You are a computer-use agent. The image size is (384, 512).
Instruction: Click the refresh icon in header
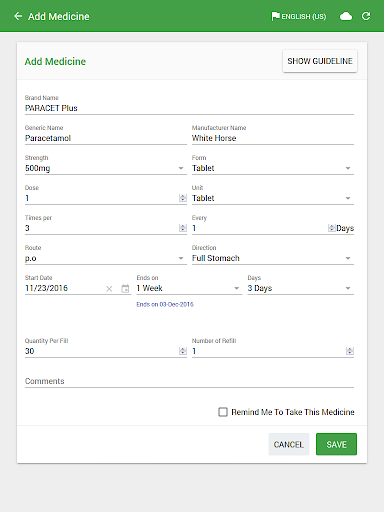(366, 16)
